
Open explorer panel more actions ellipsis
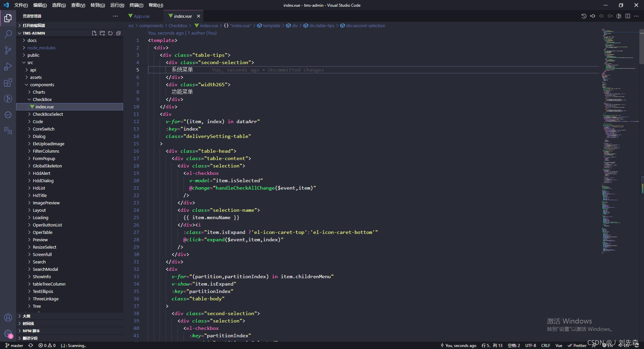115,16
